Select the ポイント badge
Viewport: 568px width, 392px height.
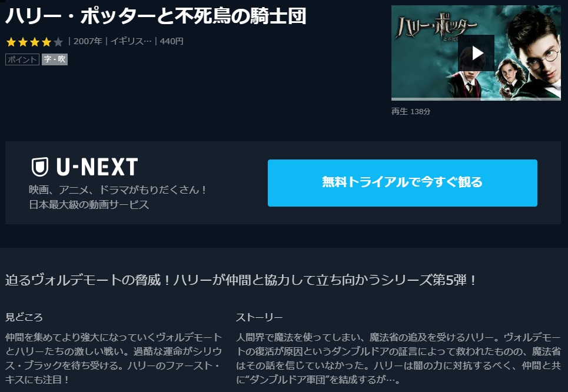(x=22, y=59)
